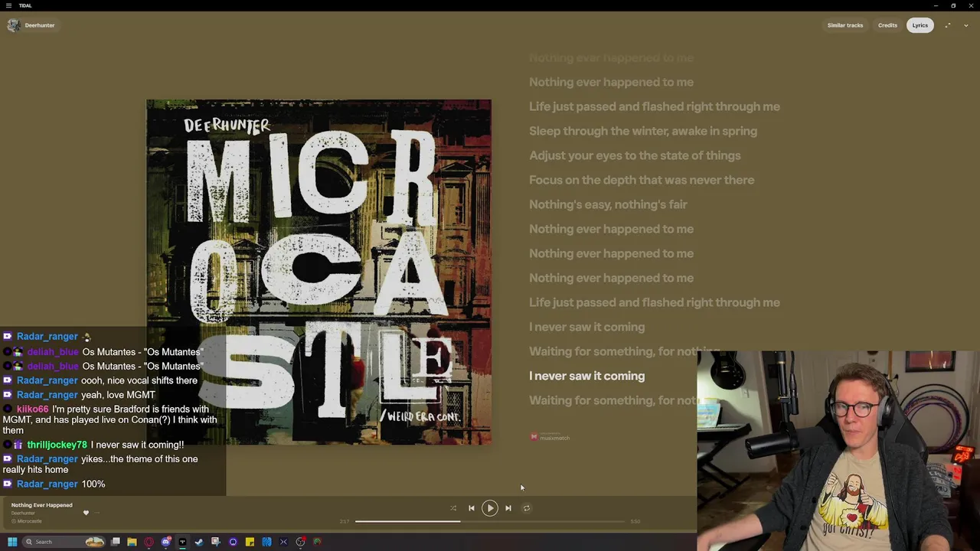This screenshot has height=551, width=980.
Task: Click the musixmatch lyrics provider logo
Action: click(550, 437)
